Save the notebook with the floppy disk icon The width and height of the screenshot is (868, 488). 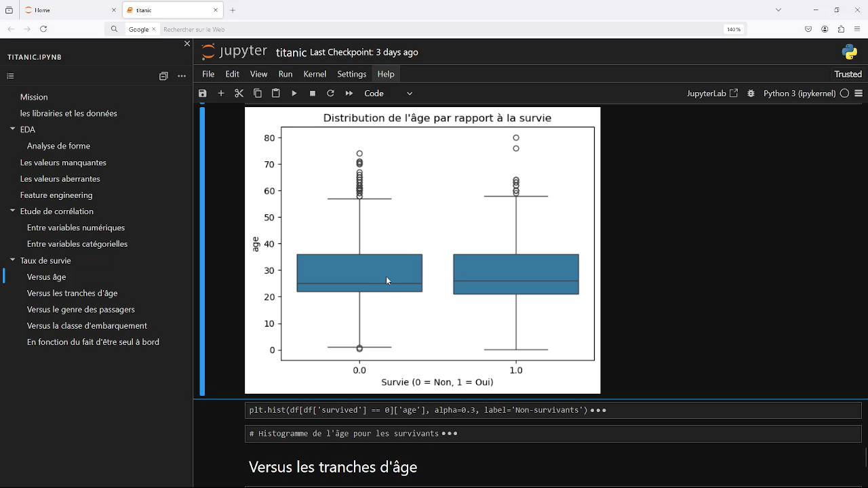[202, 93]
